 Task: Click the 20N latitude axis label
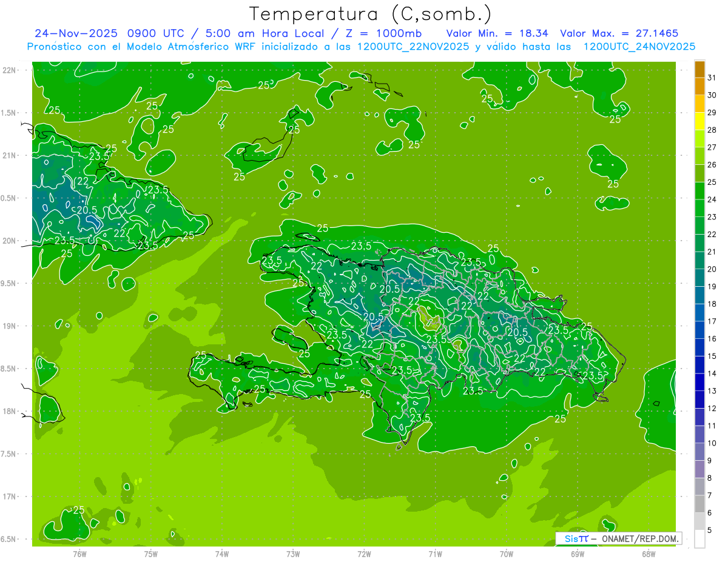coord(10,241)
